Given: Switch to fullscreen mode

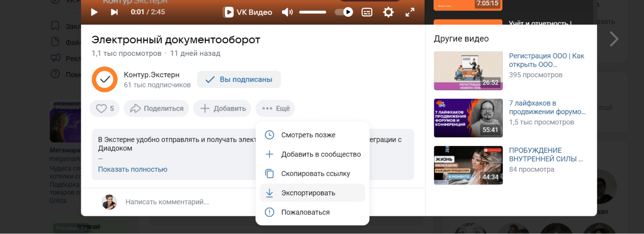Looking at the screenshot, I should (x=410, y=12).
